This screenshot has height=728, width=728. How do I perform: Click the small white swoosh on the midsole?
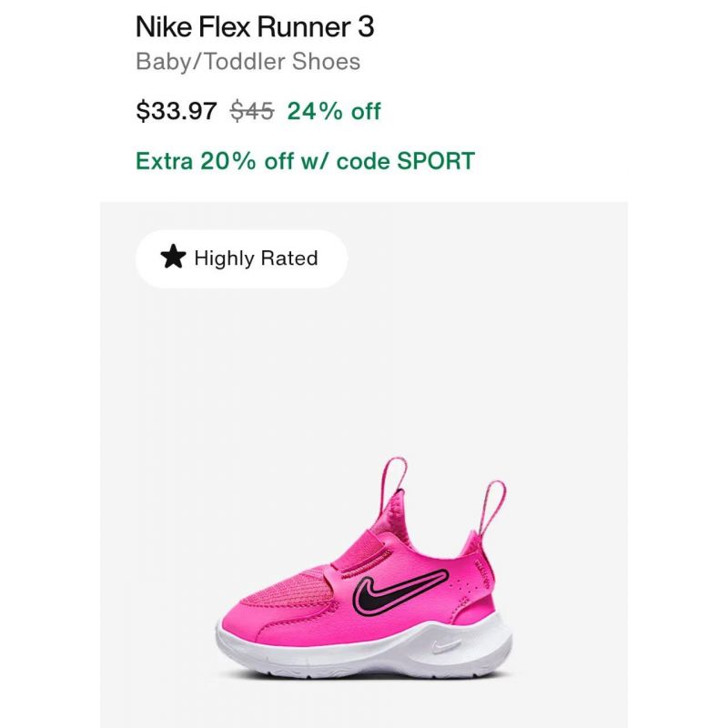(x=446, y=646)
